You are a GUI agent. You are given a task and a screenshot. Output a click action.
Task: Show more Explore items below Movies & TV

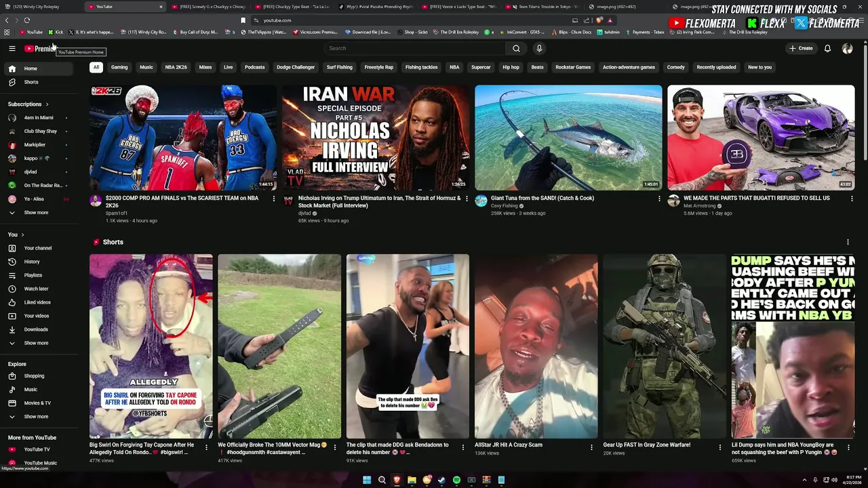coord(39,417)
